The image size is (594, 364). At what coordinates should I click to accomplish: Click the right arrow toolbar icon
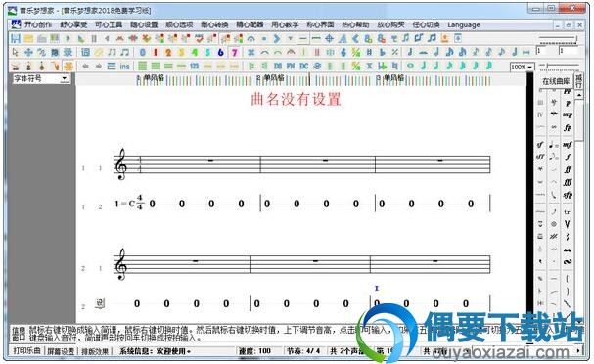pyautogui.click(x=99, y=66)
